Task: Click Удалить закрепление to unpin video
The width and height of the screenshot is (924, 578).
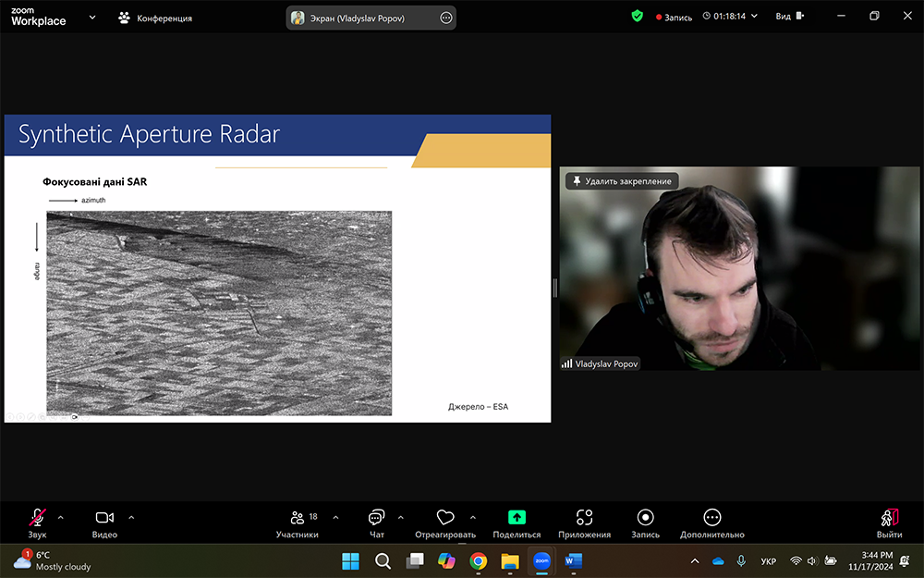Action: pyautogui.click(x=622, y=181)
